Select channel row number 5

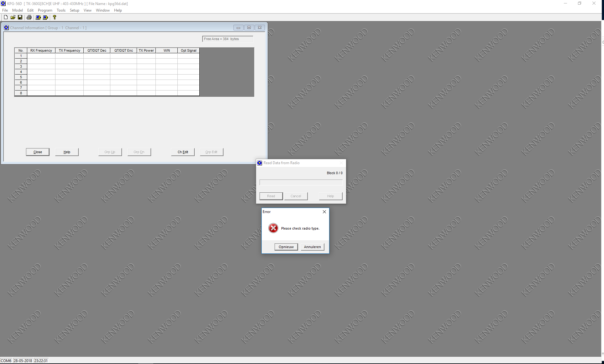click(21, 77)
